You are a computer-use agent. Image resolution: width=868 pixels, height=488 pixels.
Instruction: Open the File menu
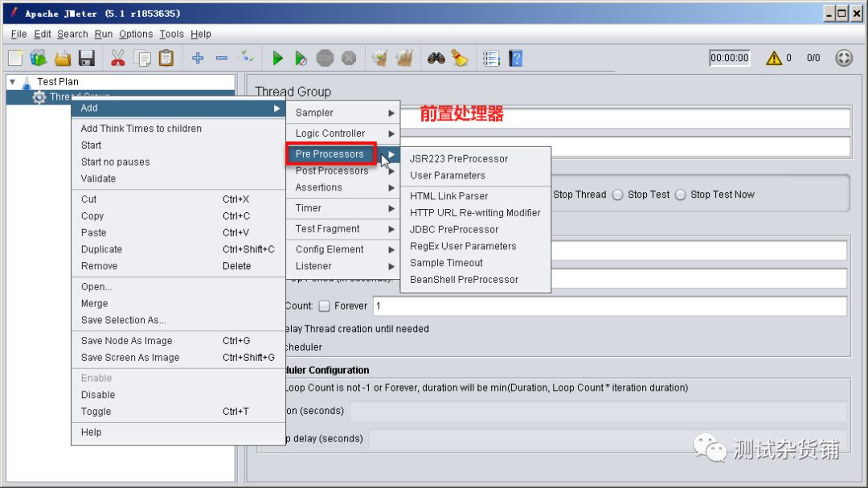tap(18, 34)
